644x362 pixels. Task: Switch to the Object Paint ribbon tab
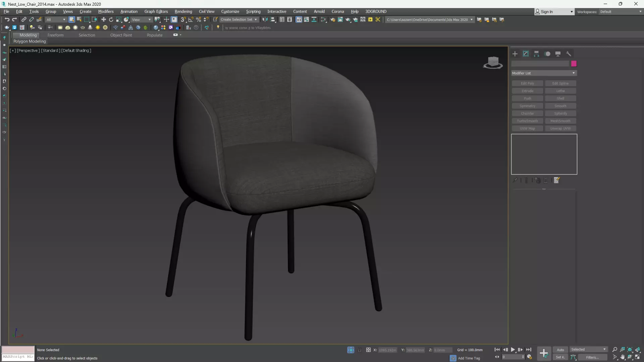coord(121,35)
